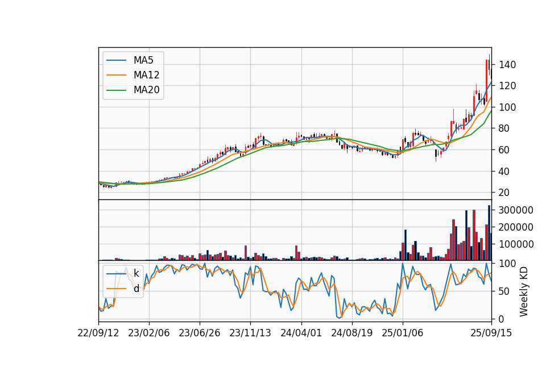
Task: Click the MA20 legend label
Action: point(146,90)
